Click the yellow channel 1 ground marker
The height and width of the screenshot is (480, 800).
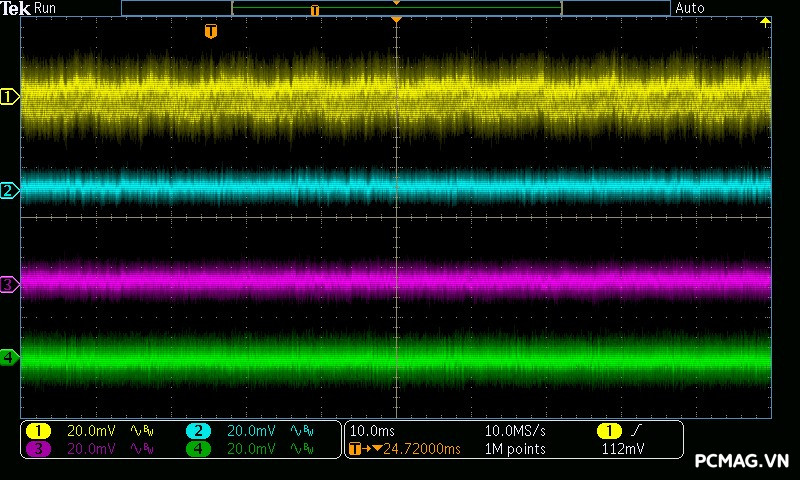[9, 97]
